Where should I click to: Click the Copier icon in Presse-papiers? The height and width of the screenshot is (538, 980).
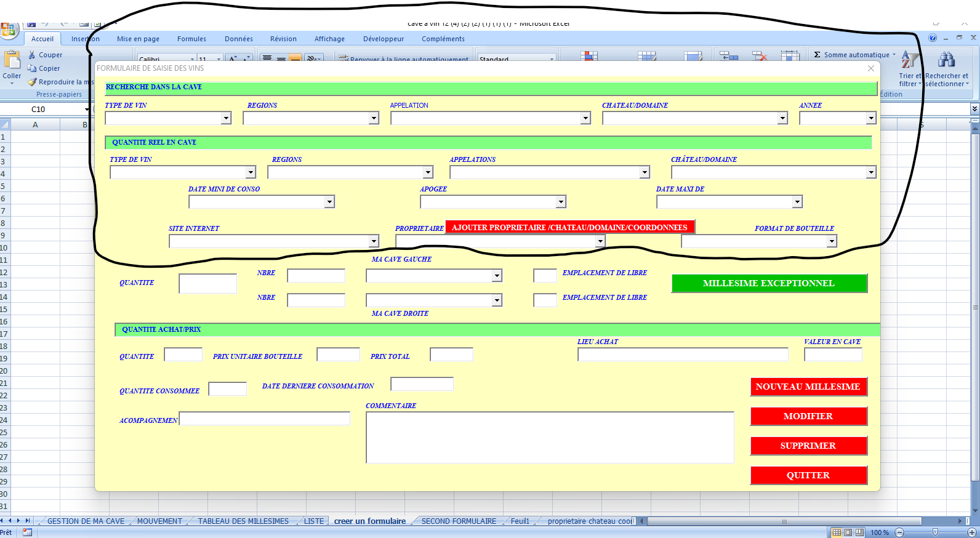click(x=32, y=68)
